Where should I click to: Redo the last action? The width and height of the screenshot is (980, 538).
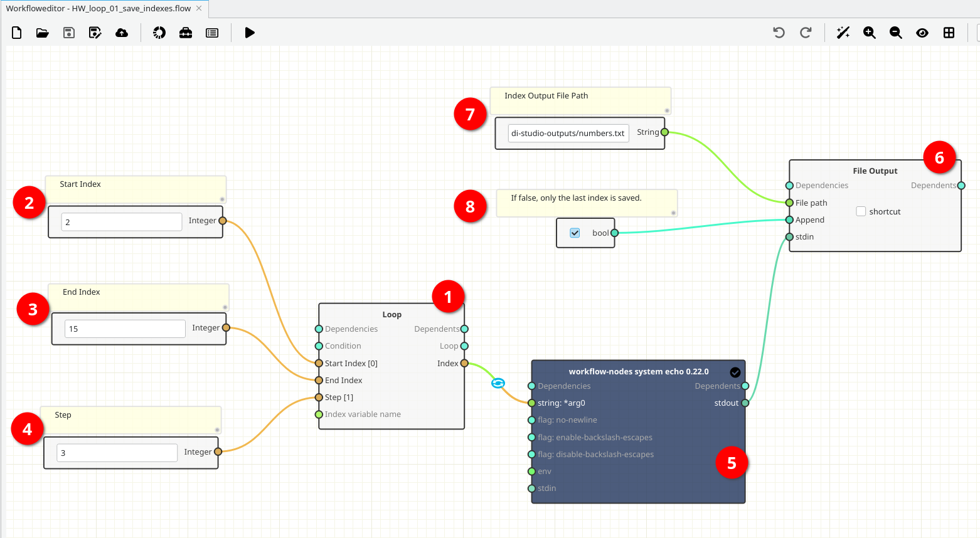(806, 33)
